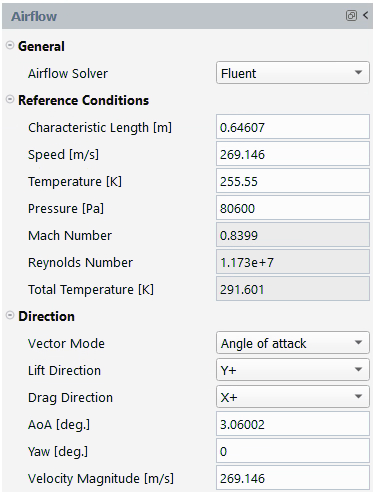Click the Pressure input field
This screenshot has width=373, height=492.
[293, 208]
